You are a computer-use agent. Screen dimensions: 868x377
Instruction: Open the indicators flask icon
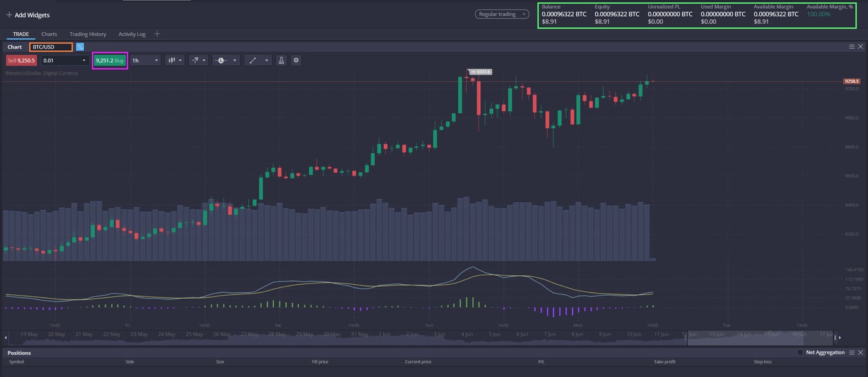(280, 60)
